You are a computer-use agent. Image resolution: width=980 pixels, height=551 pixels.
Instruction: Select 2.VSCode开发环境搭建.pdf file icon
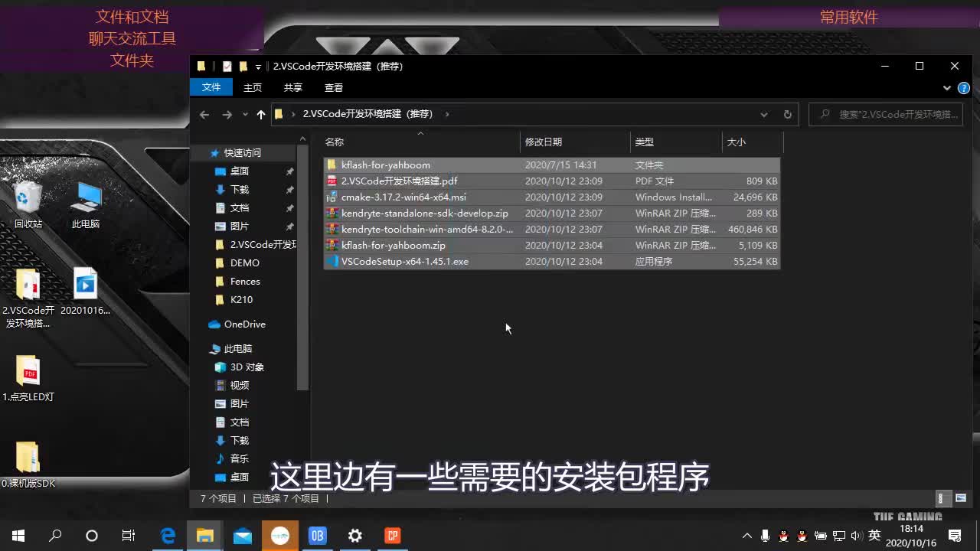pos(332,181)
